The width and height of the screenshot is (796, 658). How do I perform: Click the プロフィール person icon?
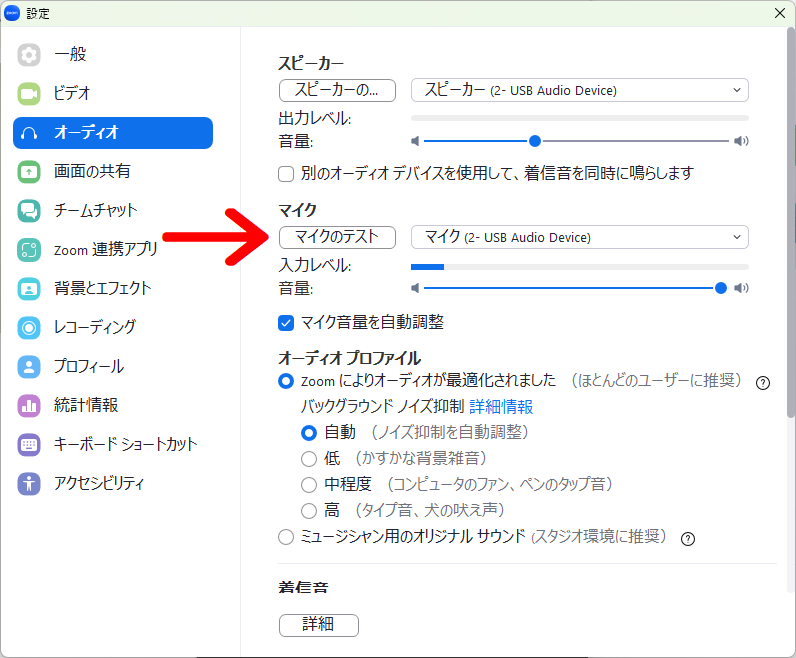(x=29, y=367)
